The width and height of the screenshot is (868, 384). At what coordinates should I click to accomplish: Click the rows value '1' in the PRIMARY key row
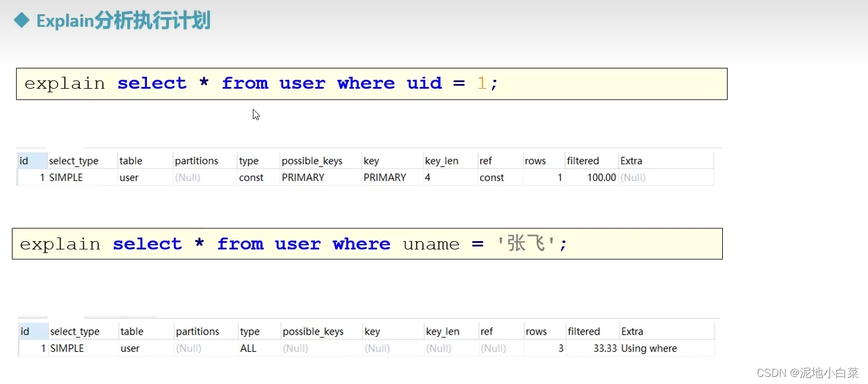560,177
